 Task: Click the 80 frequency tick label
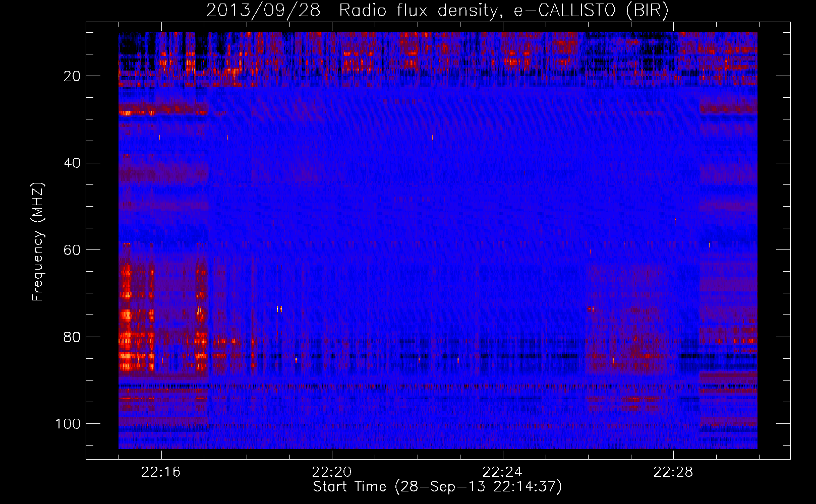click(72, 337)
